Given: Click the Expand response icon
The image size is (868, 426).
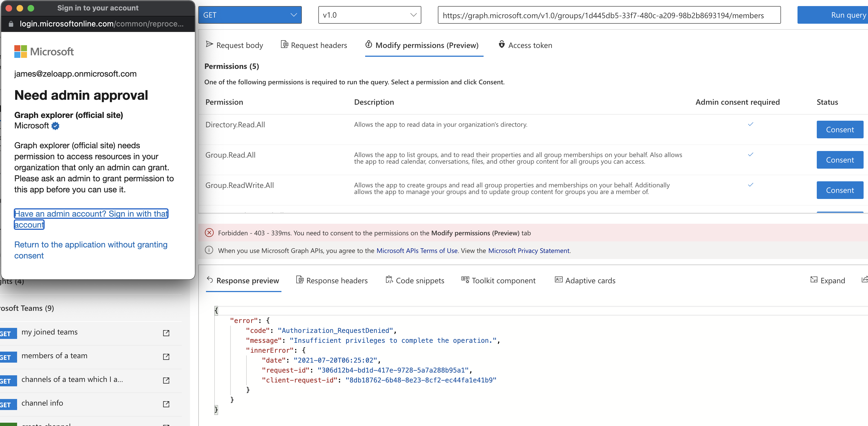Looking at the screenshot, I should coord(814,280).
